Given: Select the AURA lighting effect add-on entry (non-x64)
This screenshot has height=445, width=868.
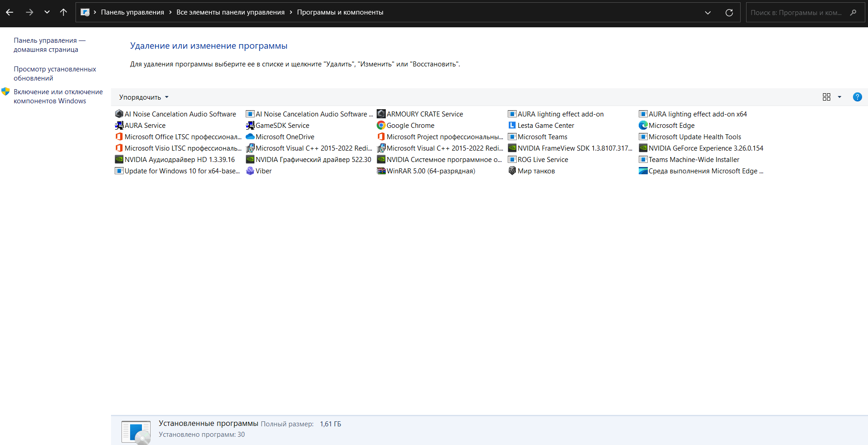Looking at the screenshot, I should (x=556, y=114).
